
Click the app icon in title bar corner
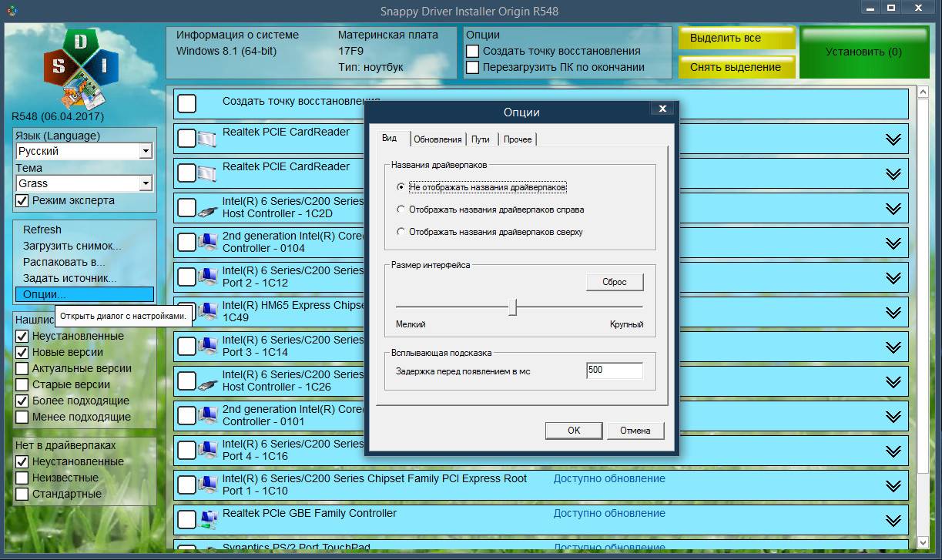point(11,11)
